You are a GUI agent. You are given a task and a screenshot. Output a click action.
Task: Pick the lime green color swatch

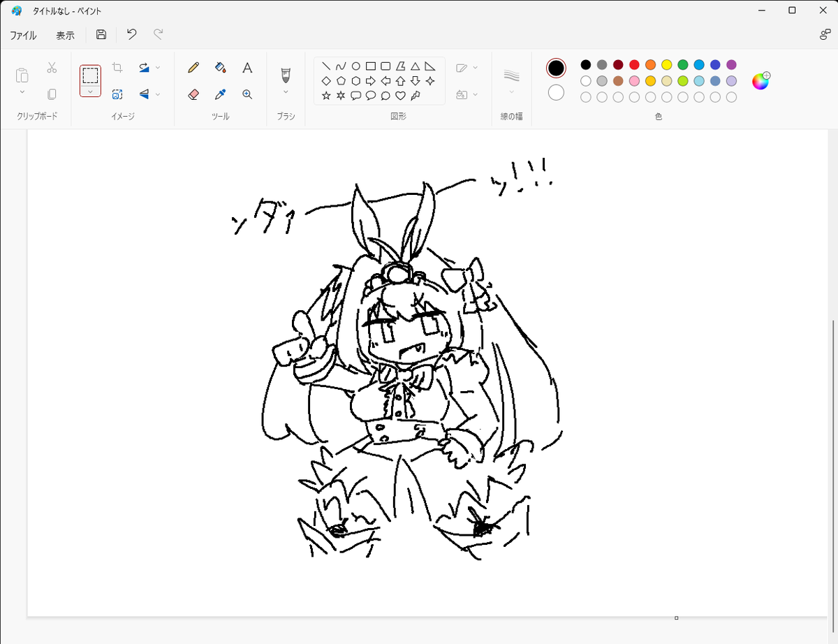tap(683, 81)
